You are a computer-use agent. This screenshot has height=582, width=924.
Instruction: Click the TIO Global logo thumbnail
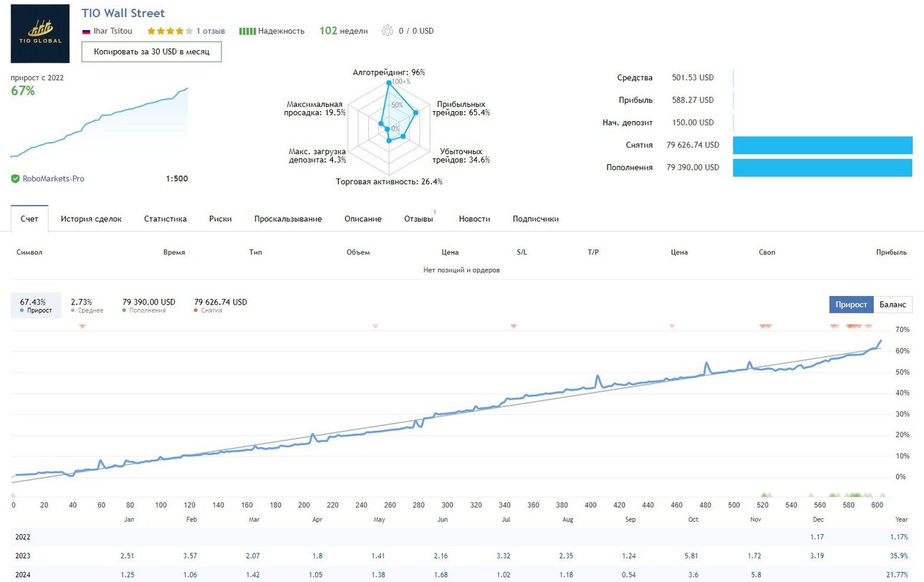(40, 33)
